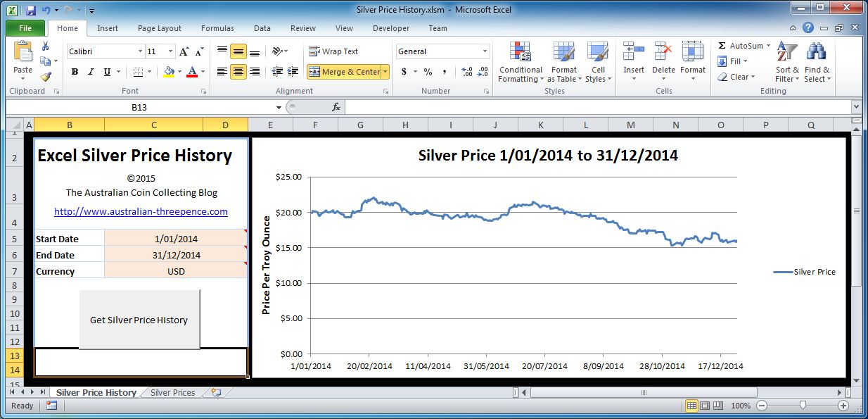This screenshot has height=419, width=868.
Task: Open Conditional Formatting menu
Action: tap(521, 63)
